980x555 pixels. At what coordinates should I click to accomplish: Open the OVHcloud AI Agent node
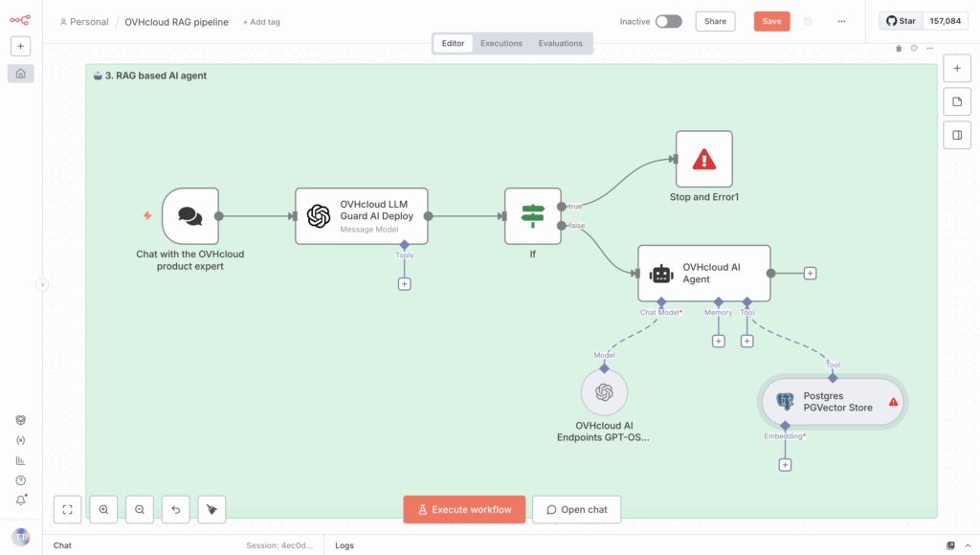703,274
